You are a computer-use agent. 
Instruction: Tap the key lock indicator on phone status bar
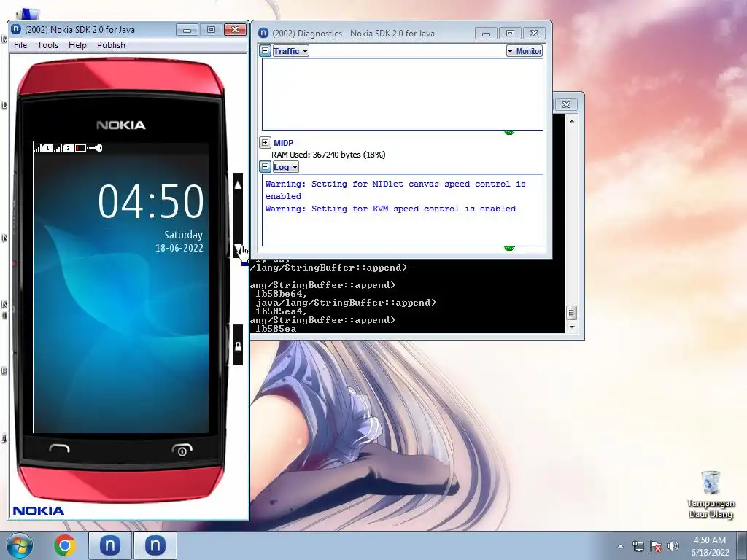click(96, 148)
